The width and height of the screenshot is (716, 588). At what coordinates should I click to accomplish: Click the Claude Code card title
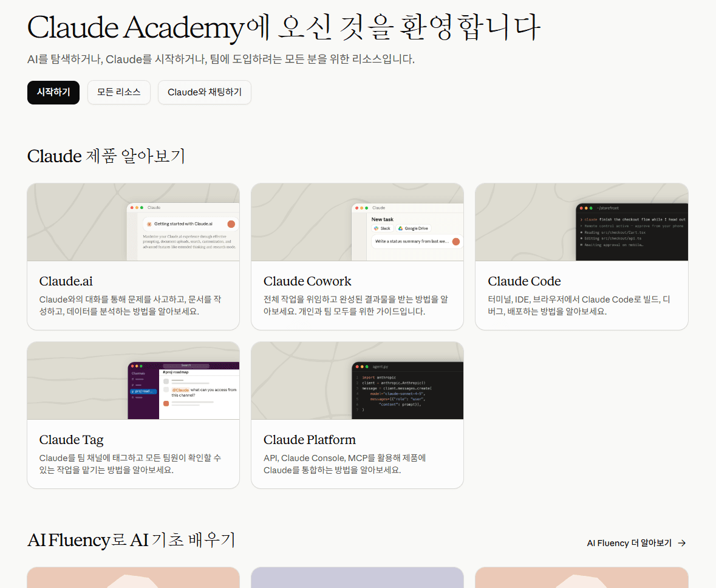pos(524,281)
